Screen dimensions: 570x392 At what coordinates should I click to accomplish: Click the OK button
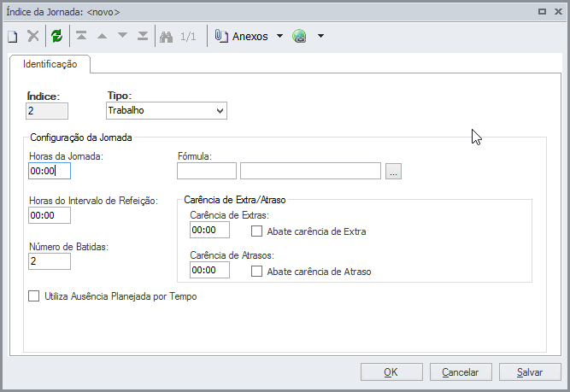coord(391,372)
